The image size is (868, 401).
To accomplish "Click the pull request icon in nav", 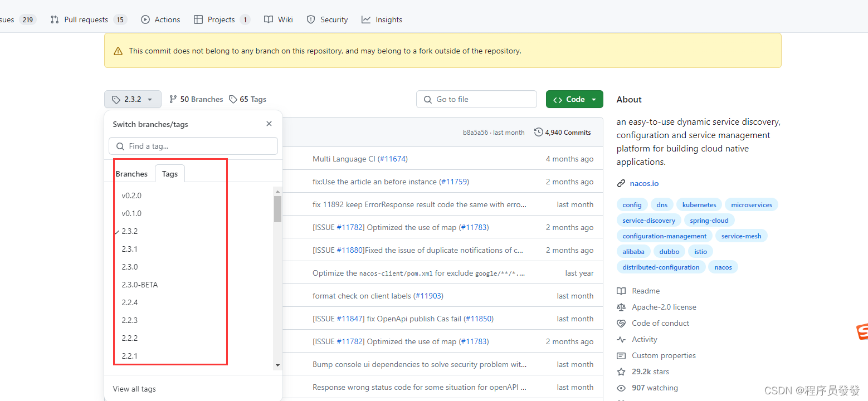I will (x=55, y=19).
